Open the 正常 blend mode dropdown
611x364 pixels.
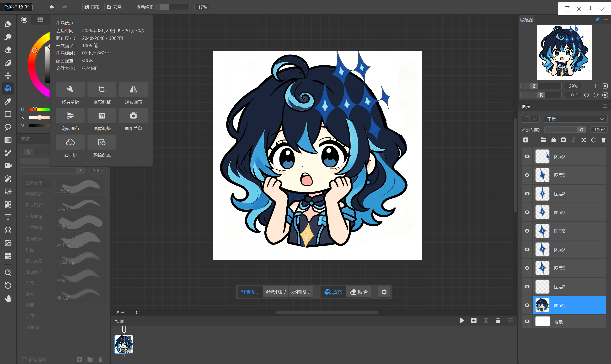click(575, 119)
